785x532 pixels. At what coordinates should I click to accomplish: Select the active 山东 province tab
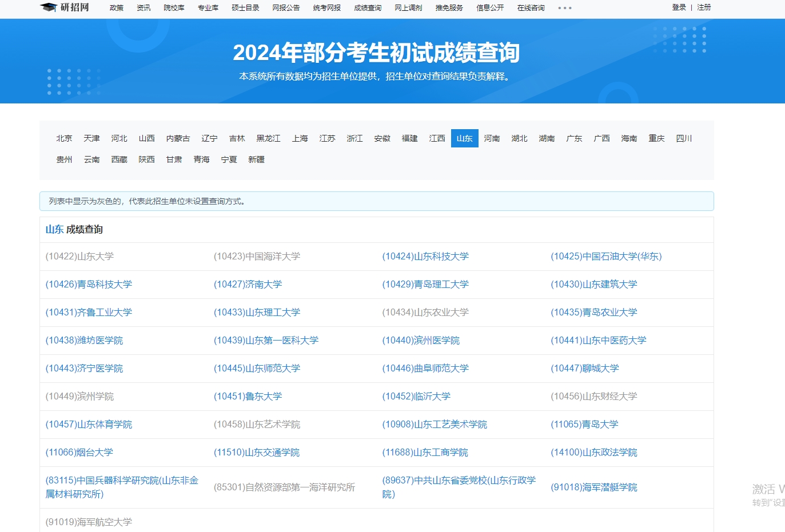coord(464,138)
